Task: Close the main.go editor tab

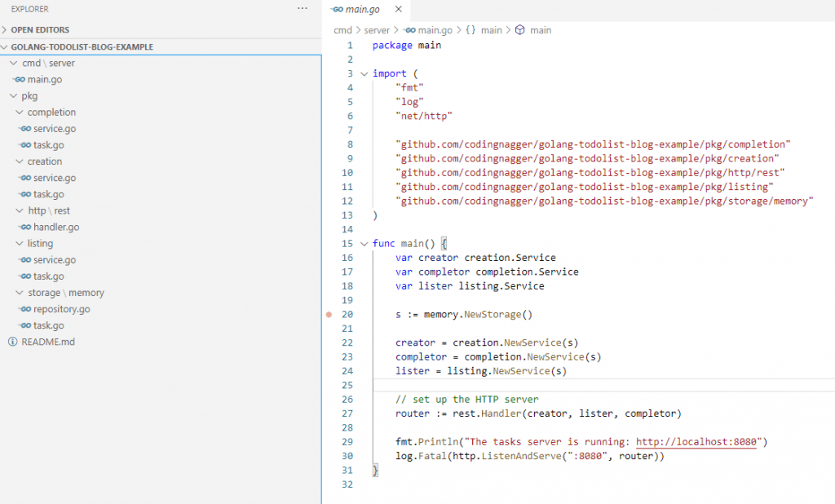Action: pyautogui.click(x=398, y=9)
